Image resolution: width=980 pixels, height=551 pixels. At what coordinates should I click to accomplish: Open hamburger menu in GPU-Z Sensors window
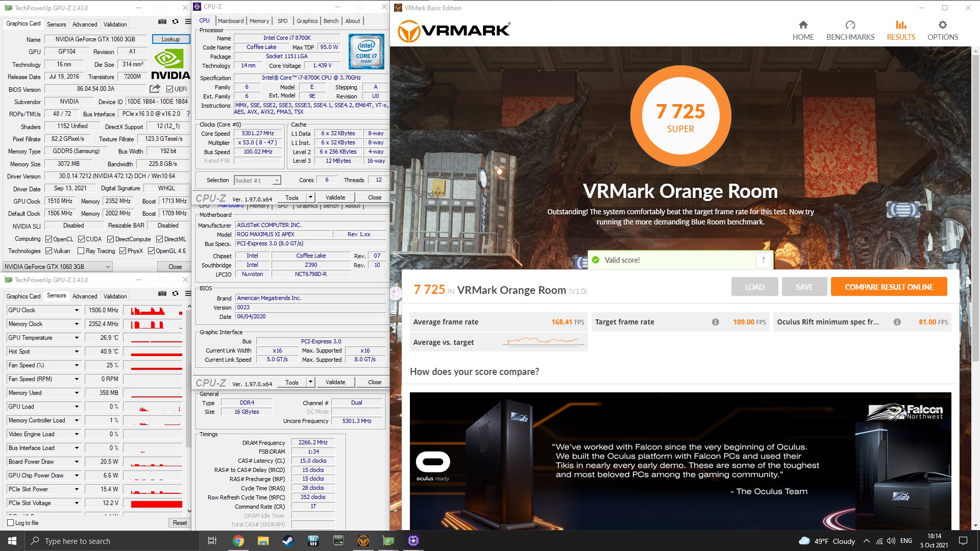point(188,293)
